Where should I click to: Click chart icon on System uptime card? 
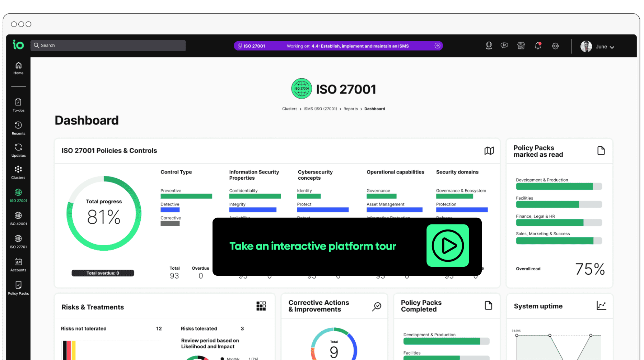[601, 305]
